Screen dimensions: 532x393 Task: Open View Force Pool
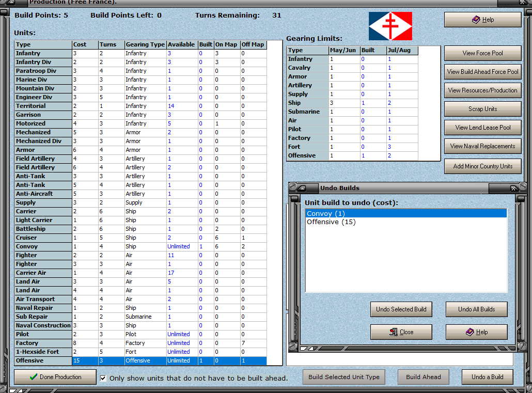pos(483,53)
